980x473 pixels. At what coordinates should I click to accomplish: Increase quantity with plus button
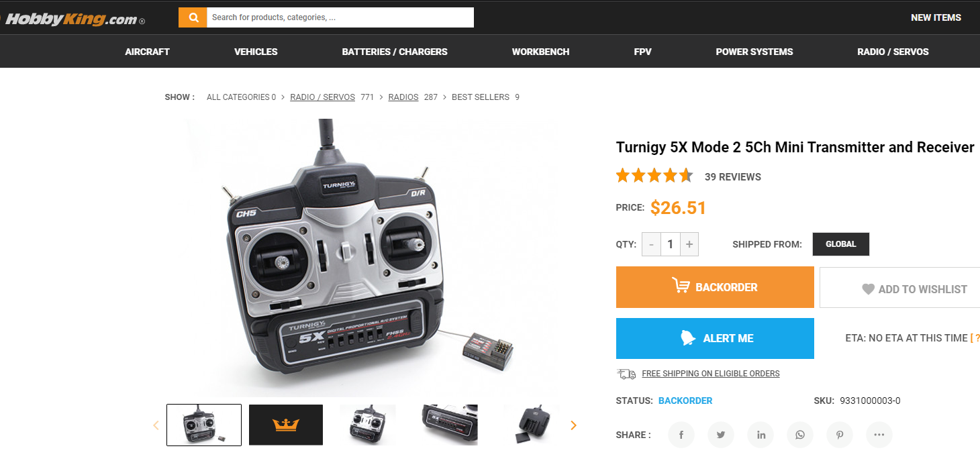tap(689, 244)
